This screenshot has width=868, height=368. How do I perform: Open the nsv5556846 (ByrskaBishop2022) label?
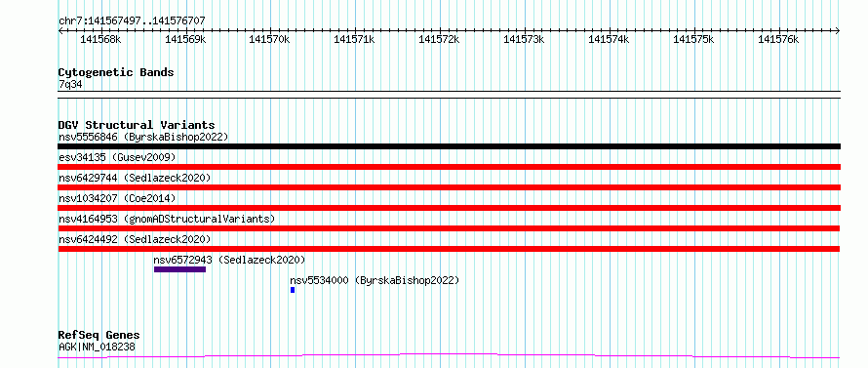point(143,137)
